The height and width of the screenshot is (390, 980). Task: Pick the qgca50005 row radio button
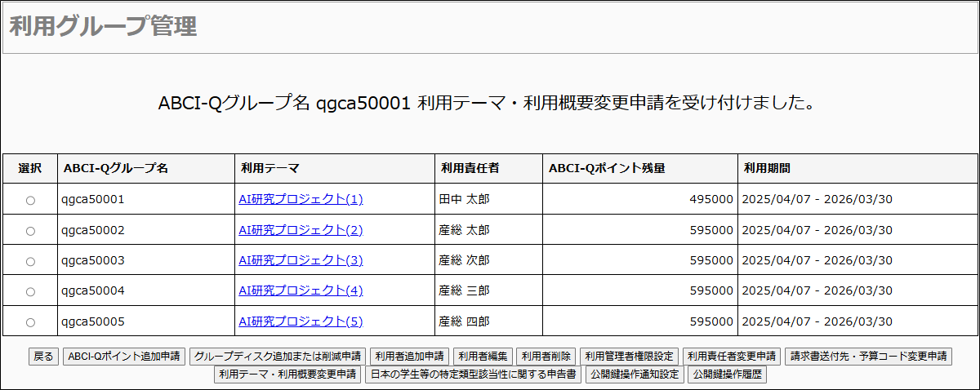(30, 322)
